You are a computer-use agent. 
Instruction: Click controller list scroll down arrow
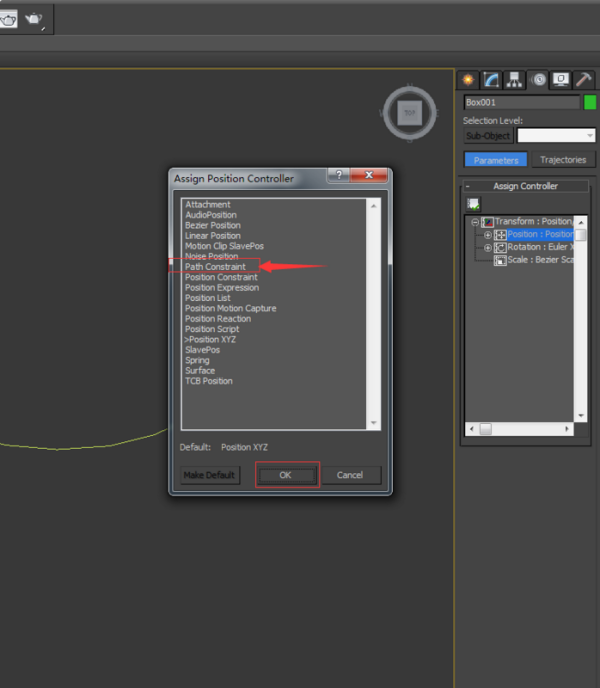pyautogui.click(x=374, y=423)
